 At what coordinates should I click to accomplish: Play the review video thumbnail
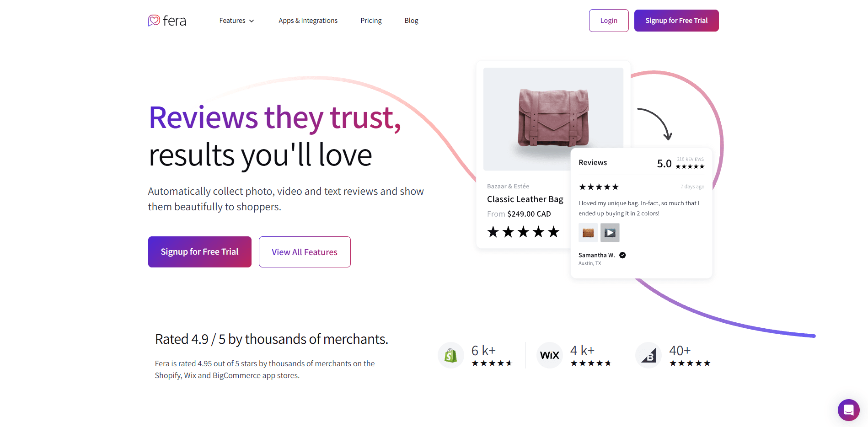point(610,233)
